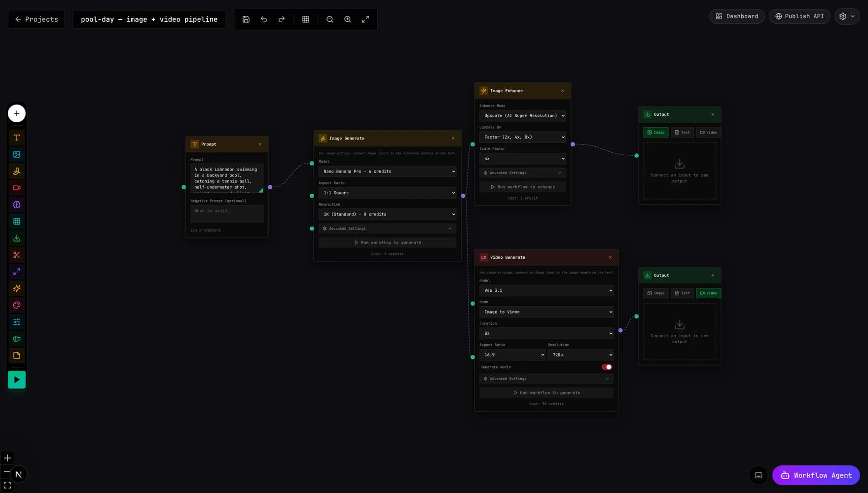Click Publish API button
Viewport: 868px width, 493px height.
(x=799, y=16)
